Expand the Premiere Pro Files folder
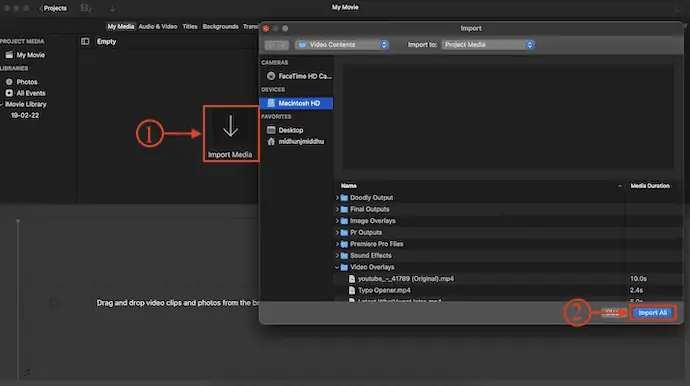The height and width of the screenshot is (386, 690). (x=337, y=244)
